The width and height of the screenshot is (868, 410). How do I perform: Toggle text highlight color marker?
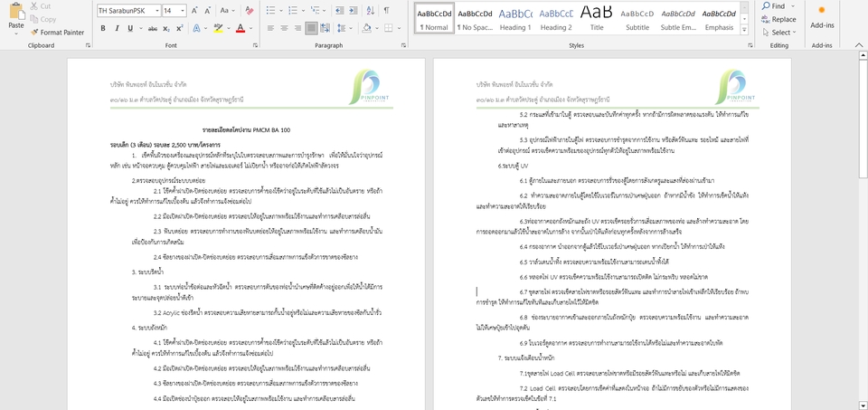point(218,28)
